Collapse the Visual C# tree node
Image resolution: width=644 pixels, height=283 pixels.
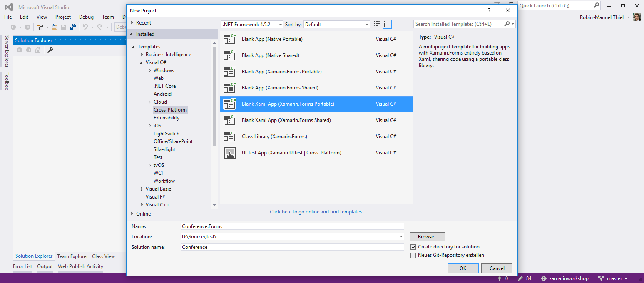coord(142,62)
